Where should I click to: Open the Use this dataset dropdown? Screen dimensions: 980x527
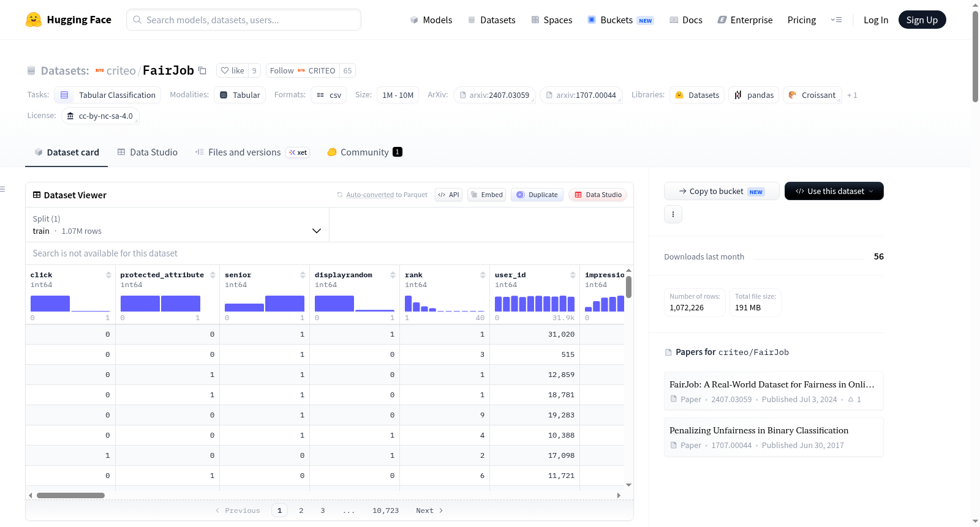pyautogui.click(x=834, y=191)
